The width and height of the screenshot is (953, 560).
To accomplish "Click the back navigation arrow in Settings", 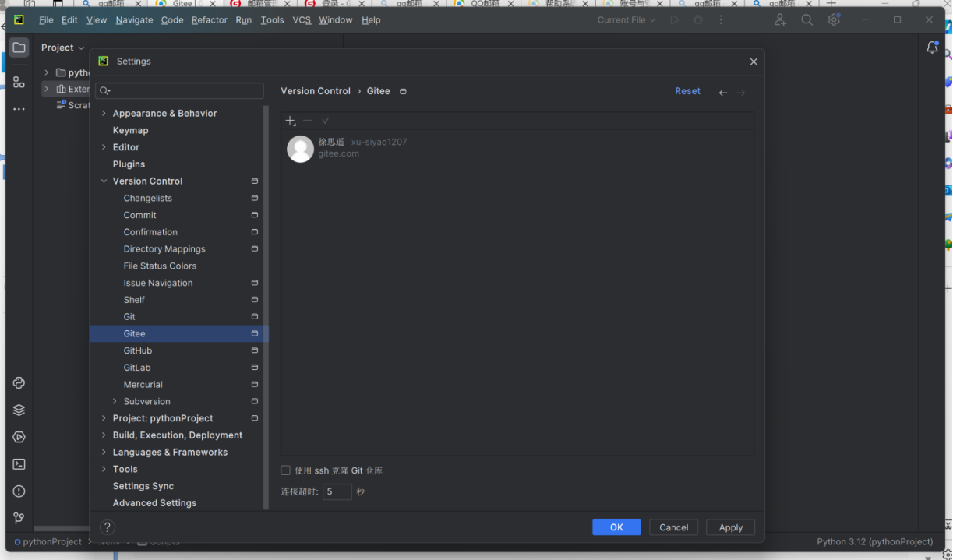I will coord(723,93).
